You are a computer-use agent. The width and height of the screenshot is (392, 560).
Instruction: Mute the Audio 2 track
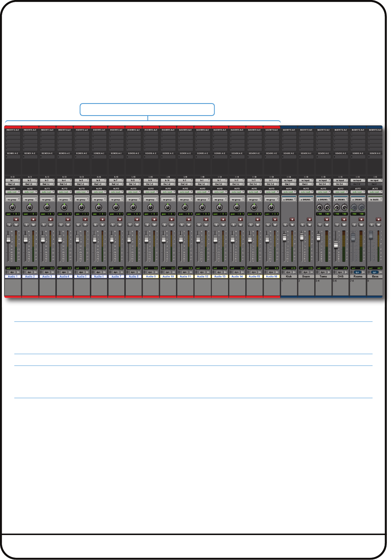tap(33, 225)
